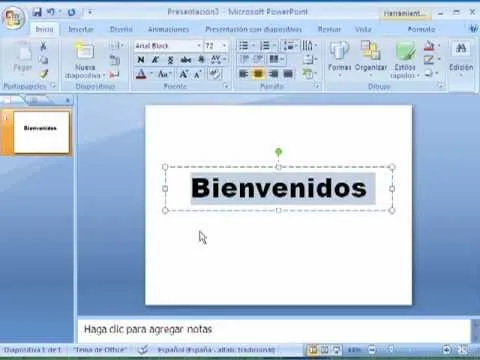480x360 pixels.
Task: Open text direction dropdown in Párrafo
Action: [x=309, y=45]
